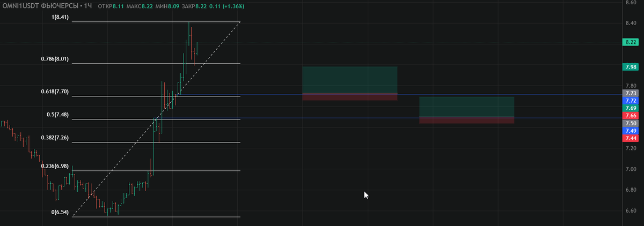Click the red 7.44 price tag
The height and width of the screenshot is (226, 644).
pos(631,138)
